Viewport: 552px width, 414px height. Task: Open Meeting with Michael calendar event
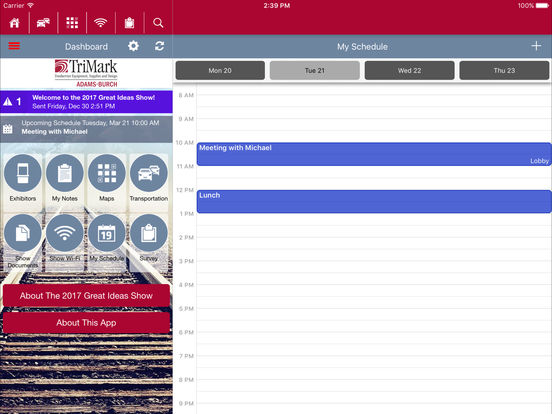tap(374, 154)
